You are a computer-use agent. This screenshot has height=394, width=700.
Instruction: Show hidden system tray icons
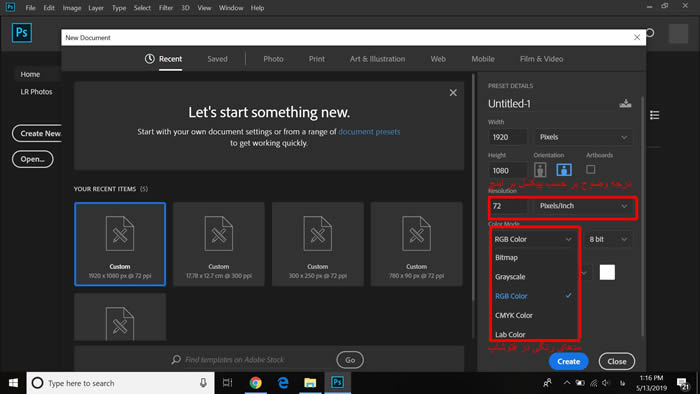coord(567,383)
